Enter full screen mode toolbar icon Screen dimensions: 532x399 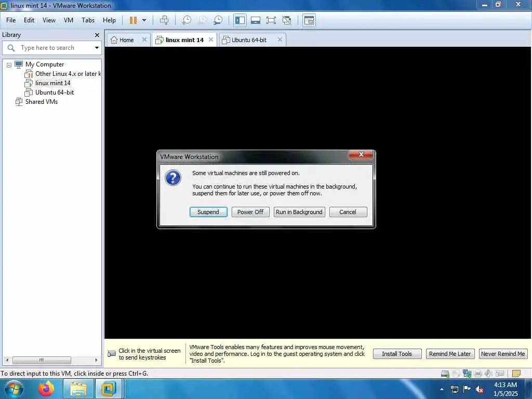pos(271,20)
